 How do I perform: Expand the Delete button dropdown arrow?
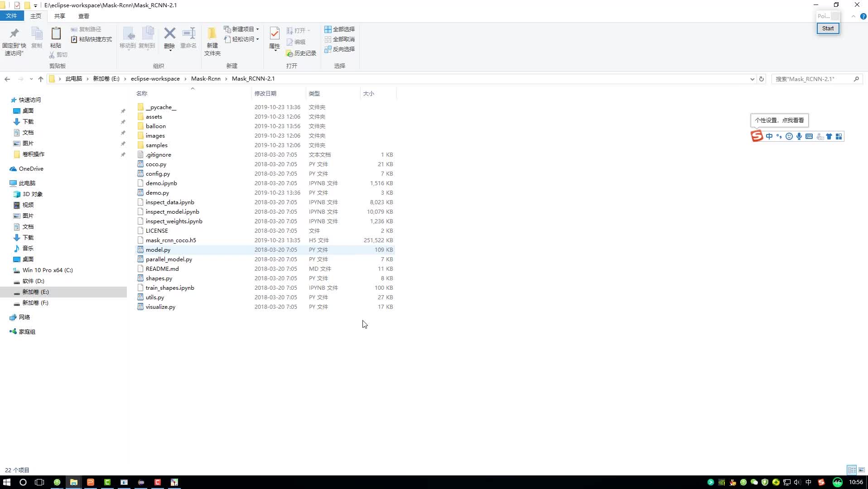[x=170, y=50]
